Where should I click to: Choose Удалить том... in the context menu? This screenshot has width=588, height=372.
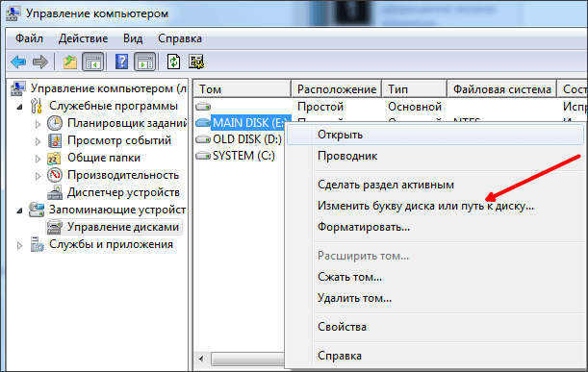[435, 299]
